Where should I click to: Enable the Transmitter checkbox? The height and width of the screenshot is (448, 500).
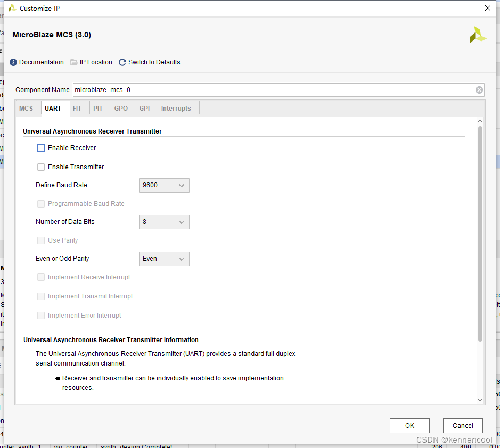point(41,167)
